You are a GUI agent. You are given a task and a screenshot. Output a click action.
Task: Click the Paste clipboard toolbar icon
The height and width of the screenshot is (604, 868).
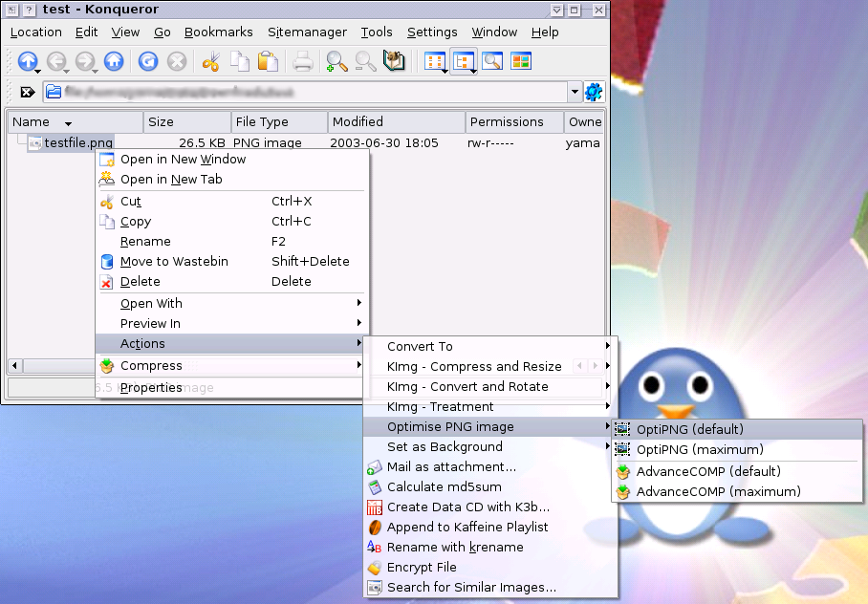(269, 61)
